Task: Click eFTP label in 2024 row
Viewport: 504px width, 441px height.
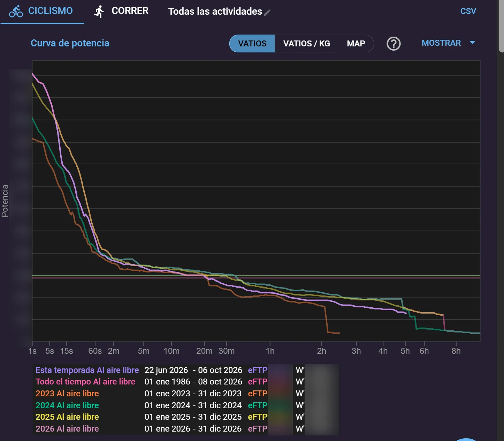Action: (258, 405)
